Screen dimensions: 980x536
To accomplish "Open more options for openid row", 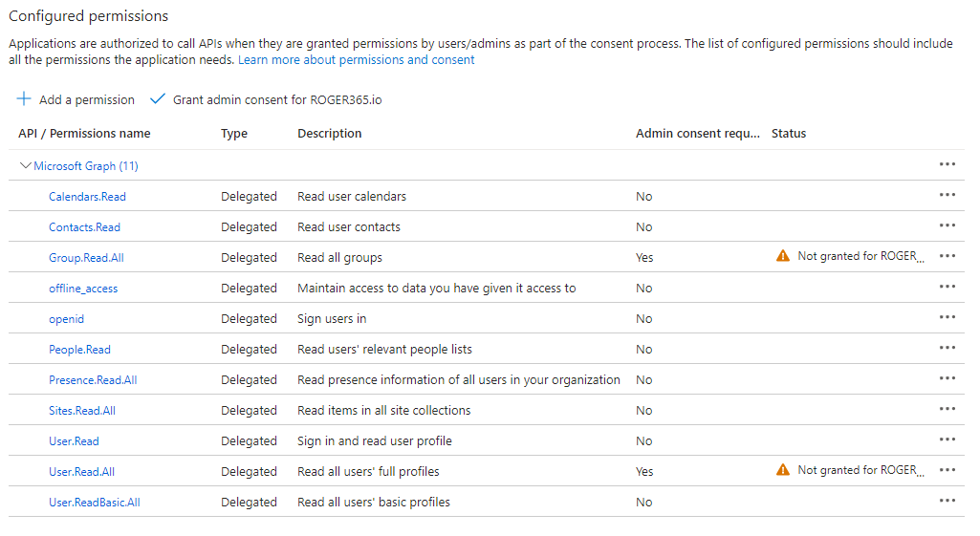I will [947, 317].
